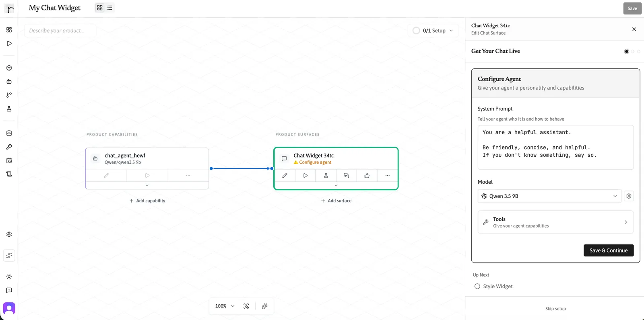Click Add capability under Product Capabilities

(147, 201)
